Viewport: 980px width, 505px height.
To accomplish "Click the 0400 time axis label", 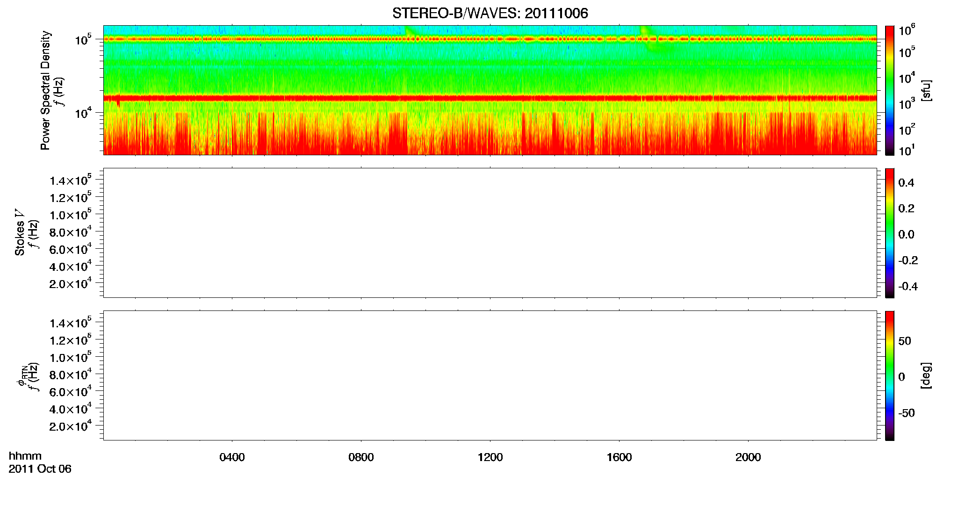I will 232,457.
